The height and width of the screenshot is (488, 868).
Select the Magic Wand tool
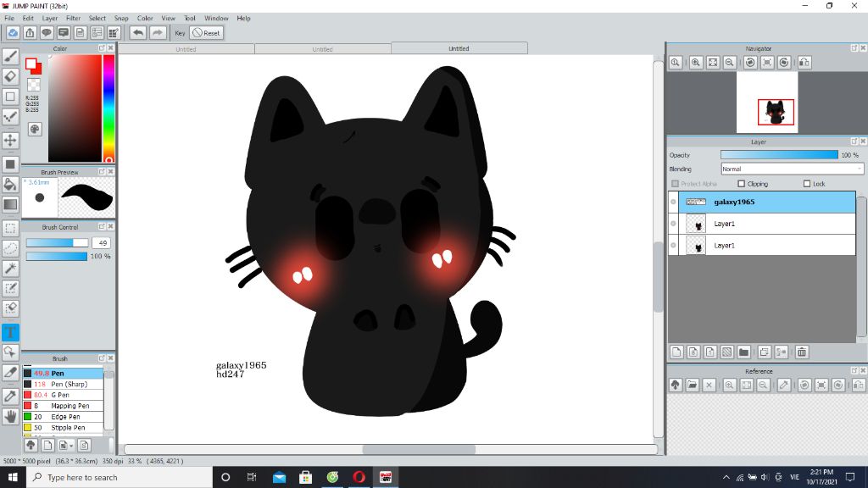(x=10, y=269)
